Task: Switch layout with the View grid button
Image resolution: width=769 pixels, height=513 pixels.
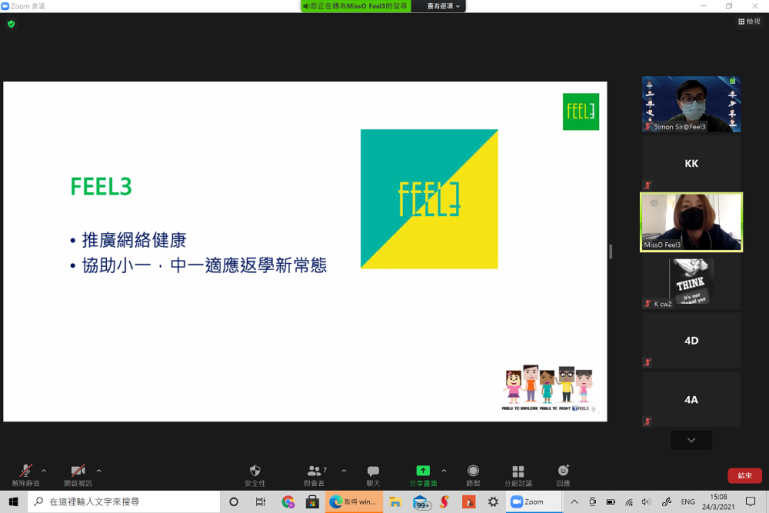Action: (x=749, y=22)
